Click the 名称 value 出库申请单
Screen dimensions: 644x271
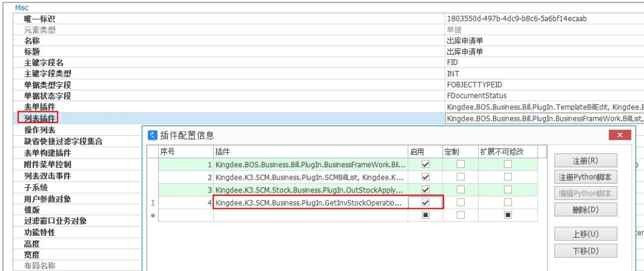click(x=465, y=41)
